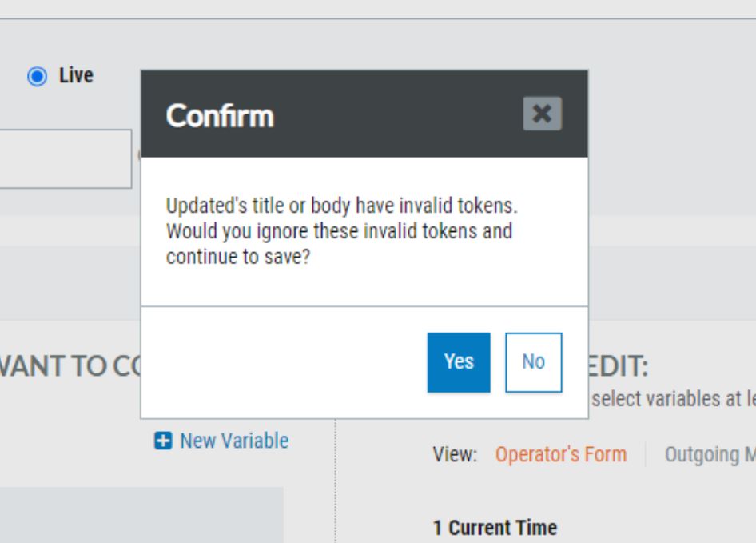Click the plus icon beside New Variable
The height and width of the screenshot is (543, 756).
pos(163,441)
